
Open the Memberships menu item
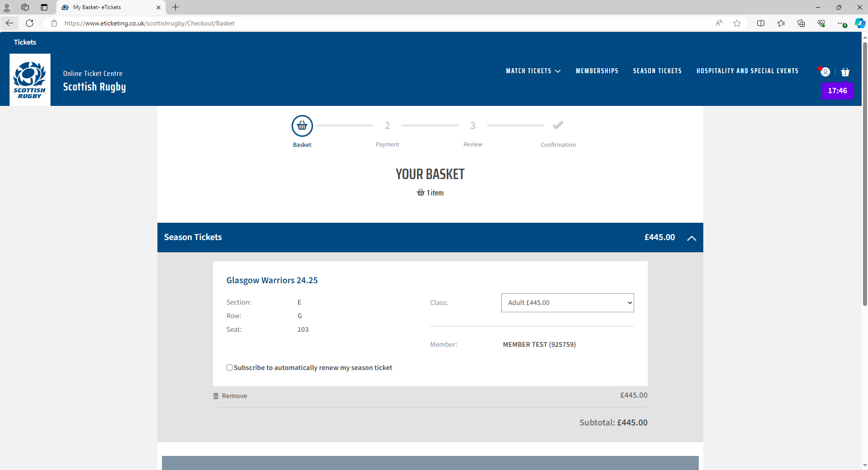click(x=597, y=71)
